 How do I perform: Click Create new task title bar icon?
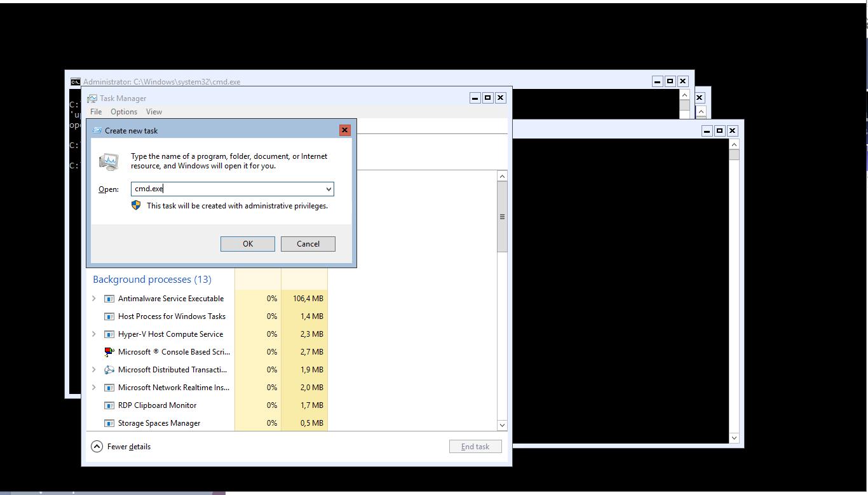point(97,130)
